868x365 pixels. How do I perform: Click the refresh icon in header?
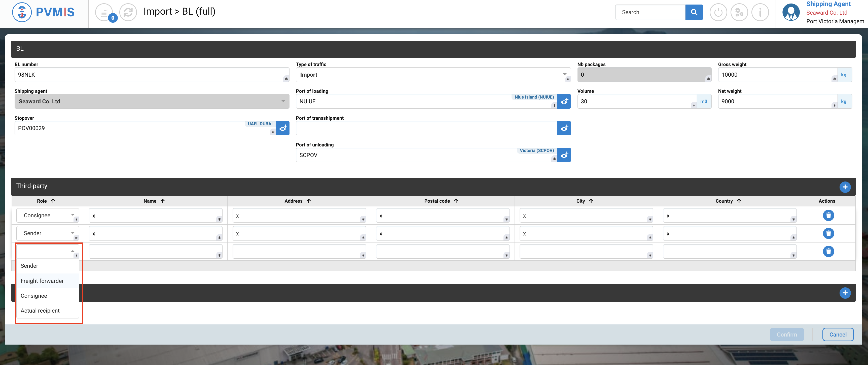coord(128,13)
